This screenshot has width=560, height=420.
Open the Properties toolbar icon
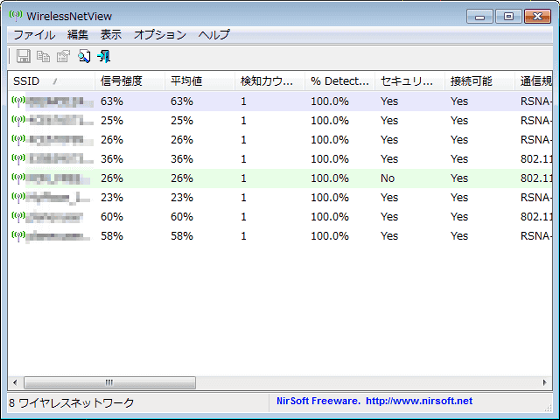pyautogui.click(x=64, y=56)
